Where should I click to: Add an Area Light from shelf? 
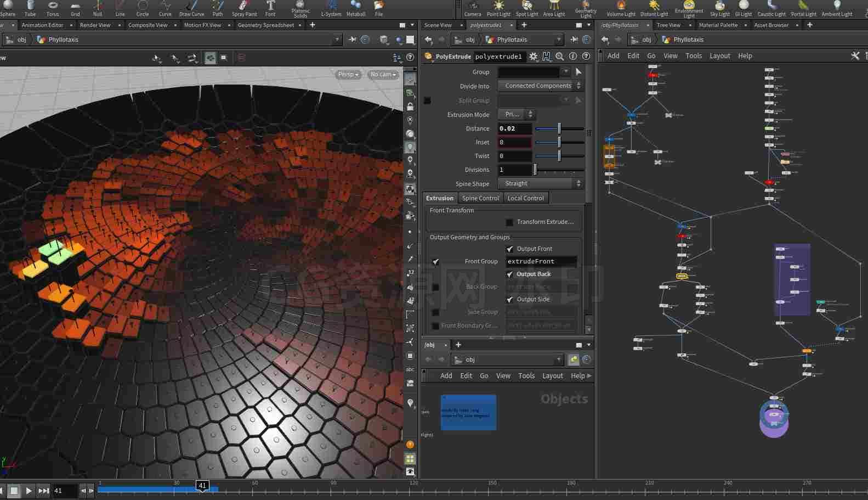[554, 8]
